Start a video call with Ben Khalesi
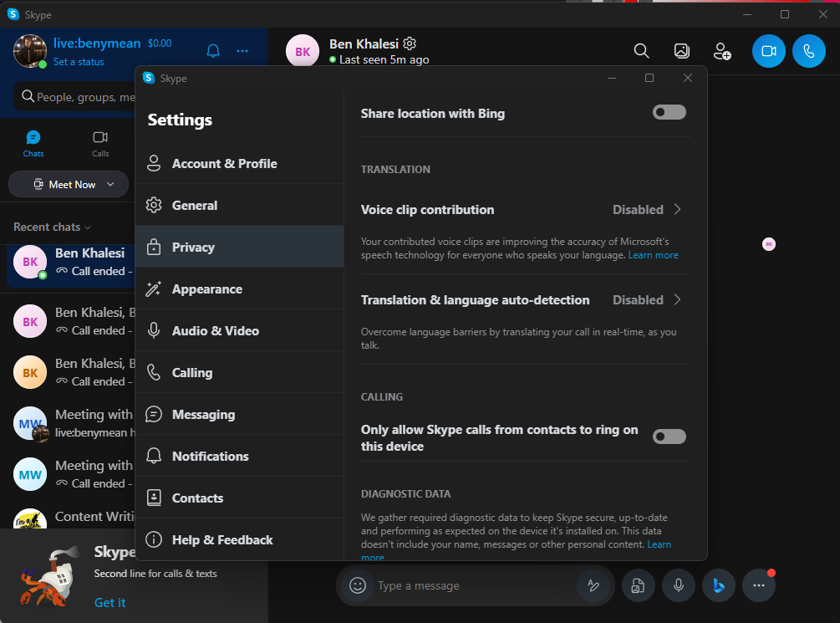 (768, 51)
